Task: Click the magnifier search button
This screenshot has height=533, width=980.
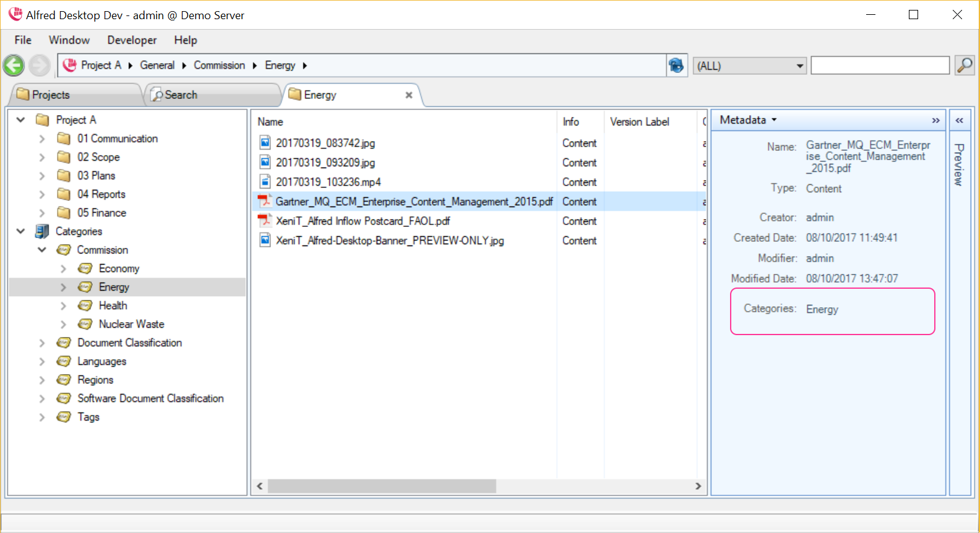Action: pyautogui.click(x=965, y=65)
